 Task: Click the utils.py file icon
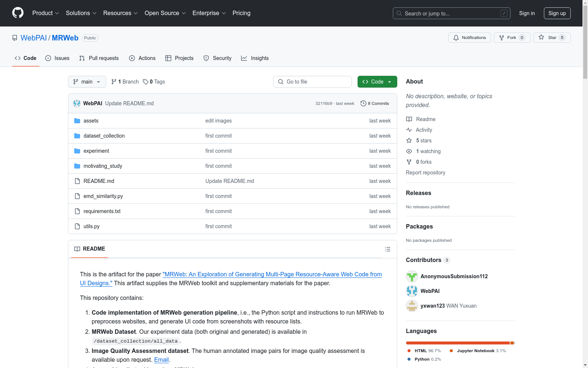point(77,226)
